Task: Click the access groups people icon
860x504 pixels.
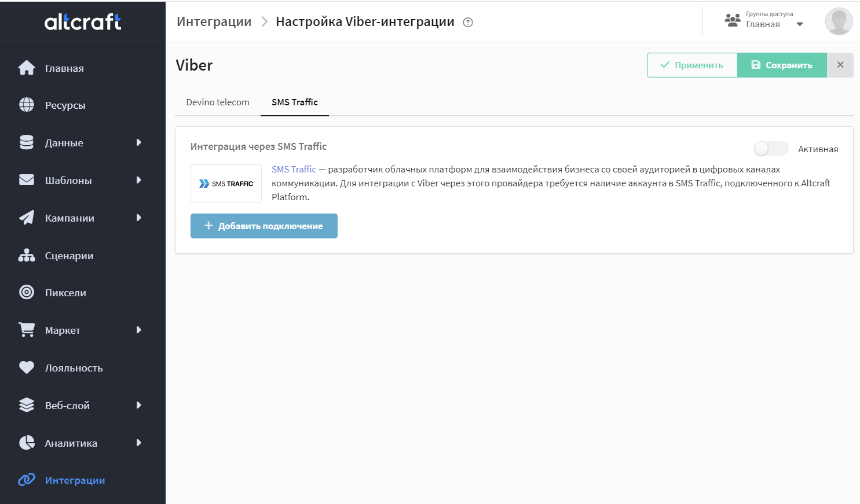Action: pos(733,21)
